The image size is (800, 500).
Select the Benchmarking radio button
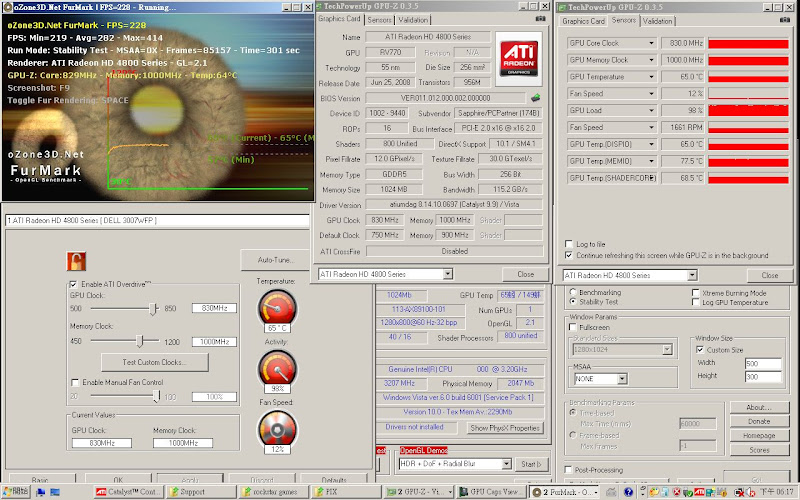[x=573, y=293]
